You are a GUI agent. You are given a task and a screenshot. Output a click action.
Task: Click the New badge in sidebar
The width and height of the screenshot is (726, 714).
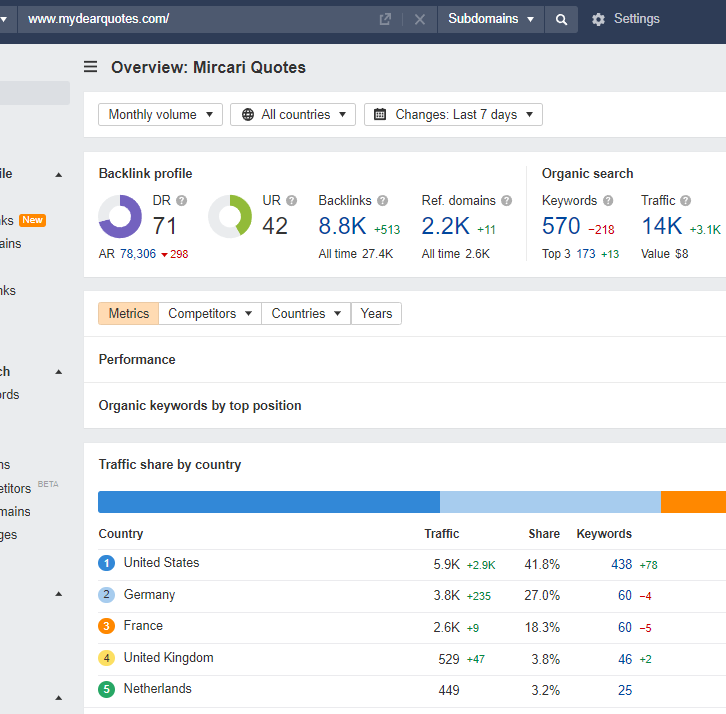[x=32, y=220]
